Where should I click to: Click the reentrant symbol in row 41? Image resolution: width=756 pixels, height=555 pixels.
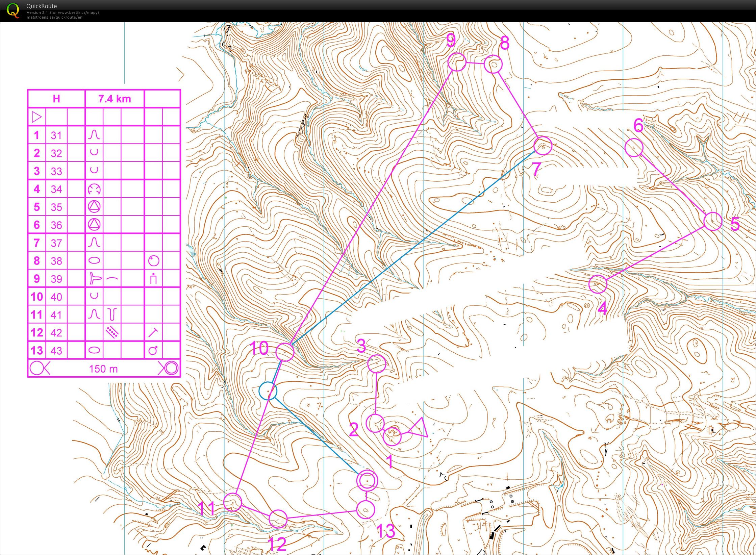coord(112,314)
